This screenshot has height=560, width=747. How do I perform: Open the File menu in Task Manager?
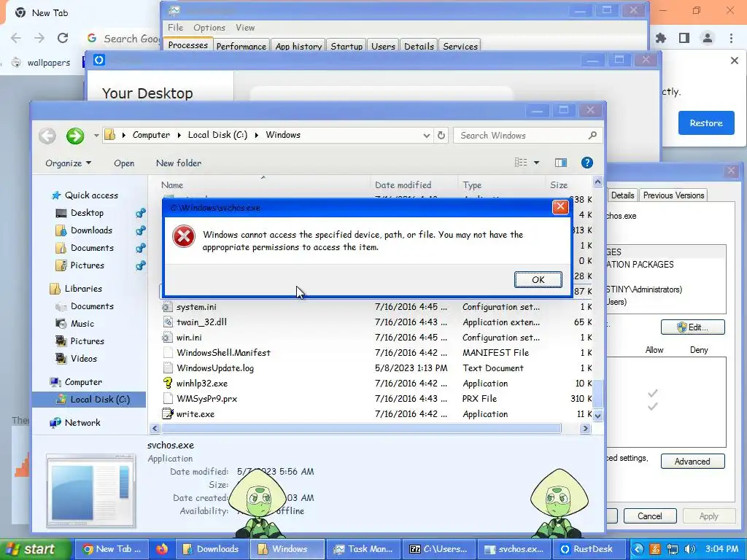pos(175,28)
